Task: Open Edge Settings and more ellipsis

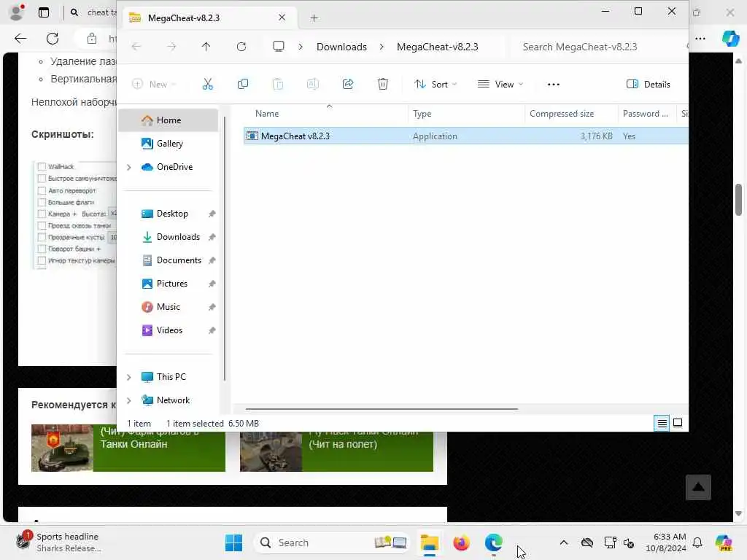Action: pyautogui.click(x=700, y=39)
